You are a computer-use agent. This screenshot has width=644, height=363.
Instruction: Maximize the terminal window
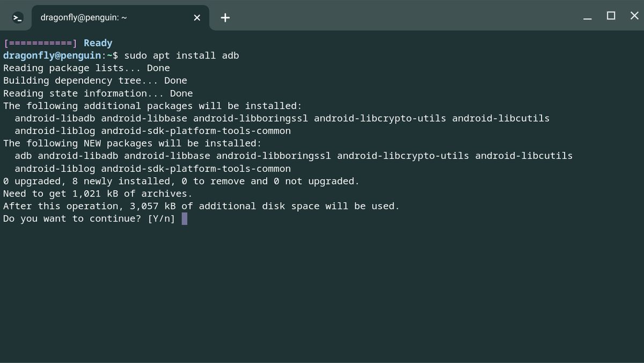point(611,16)
